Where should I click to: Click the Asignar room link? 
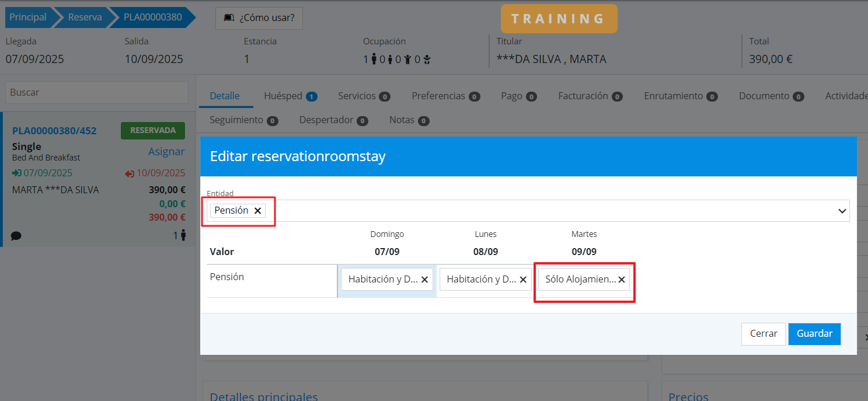[x=166, y=152]
